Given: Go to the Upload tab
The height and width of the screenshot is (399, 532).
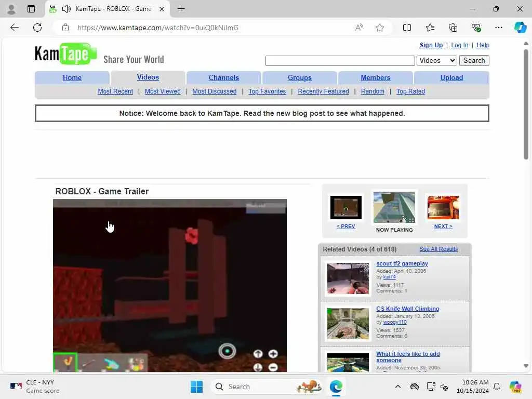Looking at the screenshot, I should point(451,78).
